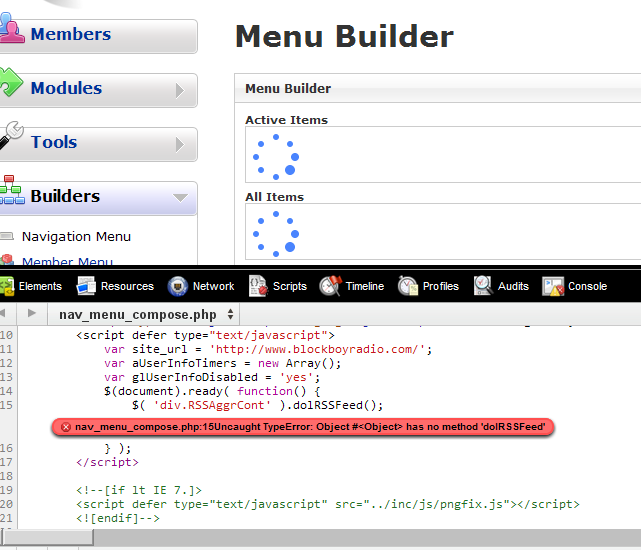Collapse the Builders section arrow

[x=180, y=198]
